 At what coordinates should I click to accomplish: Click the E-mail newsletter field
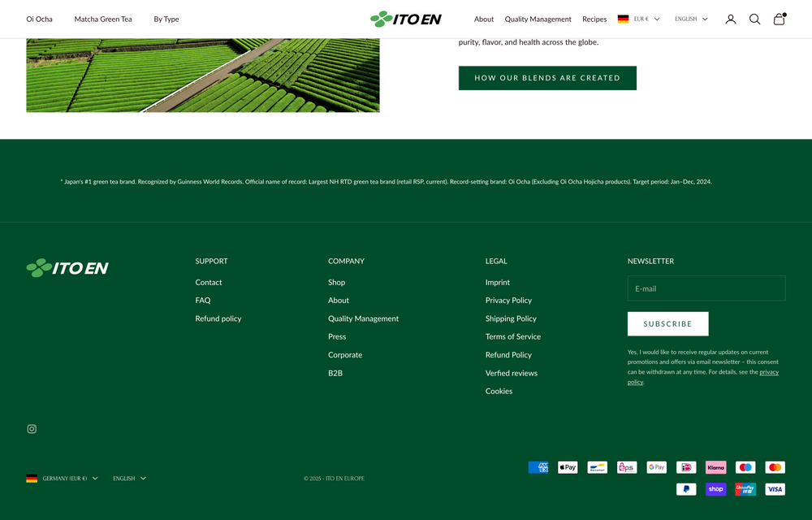706,288
